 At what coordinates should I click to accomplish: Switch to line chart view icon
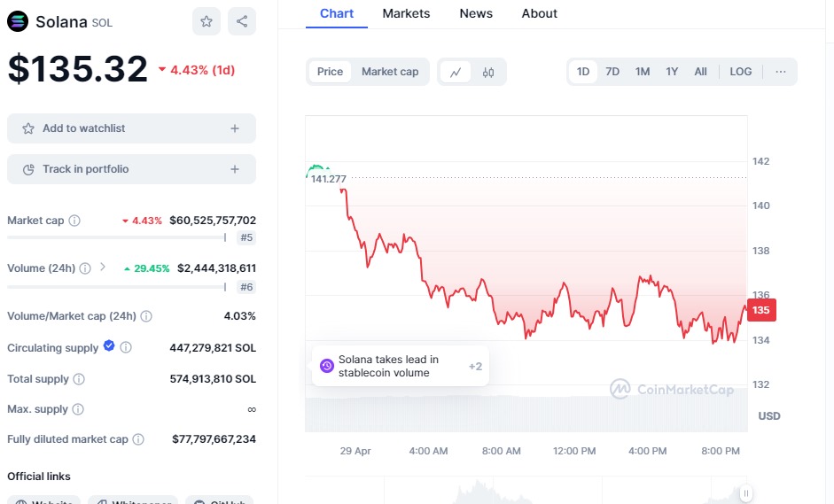click(456, 72)
